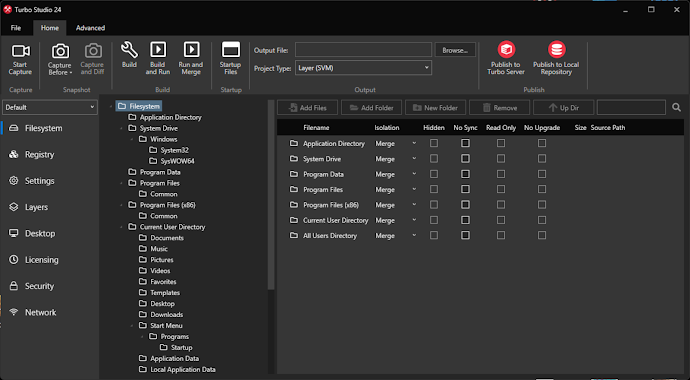Toggle No Upgrade checkbox for Application Directory

542,143
